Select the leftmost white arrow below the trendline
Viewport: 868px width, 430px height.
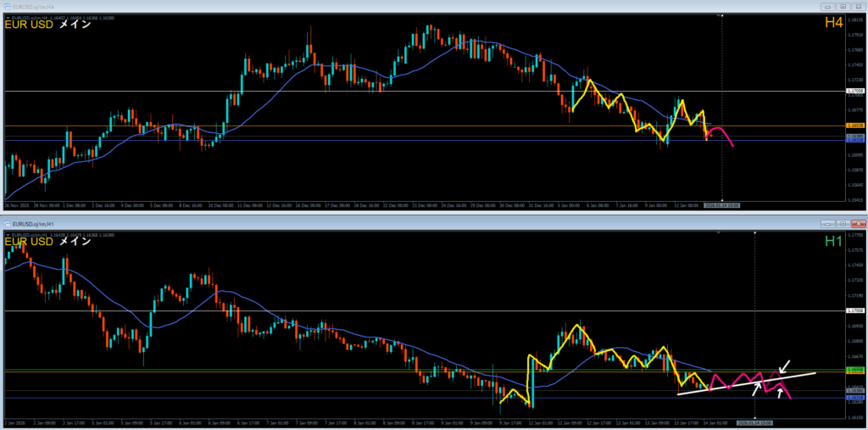[x=756, y=388]
